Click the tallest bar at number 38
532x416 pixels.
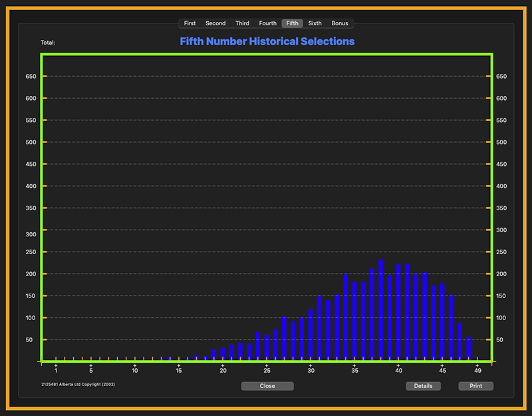coord(380,310)
